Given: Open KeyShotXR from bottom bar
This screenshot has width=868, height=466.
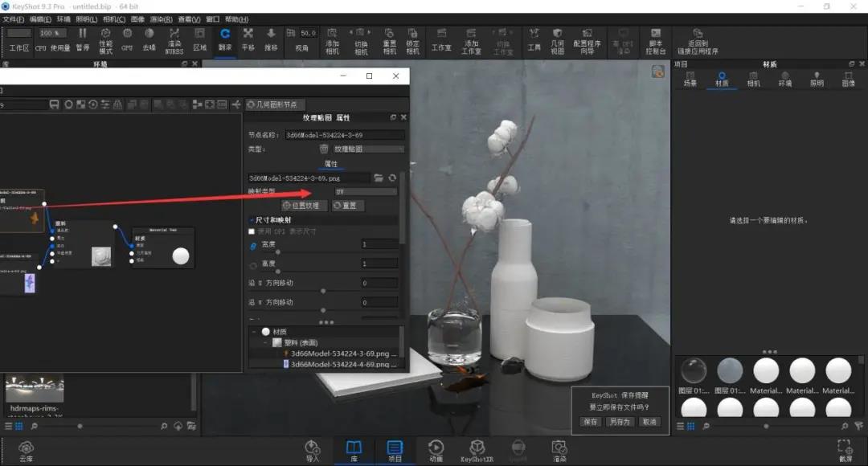Looking at the screenshot, I should pos(477,451).
